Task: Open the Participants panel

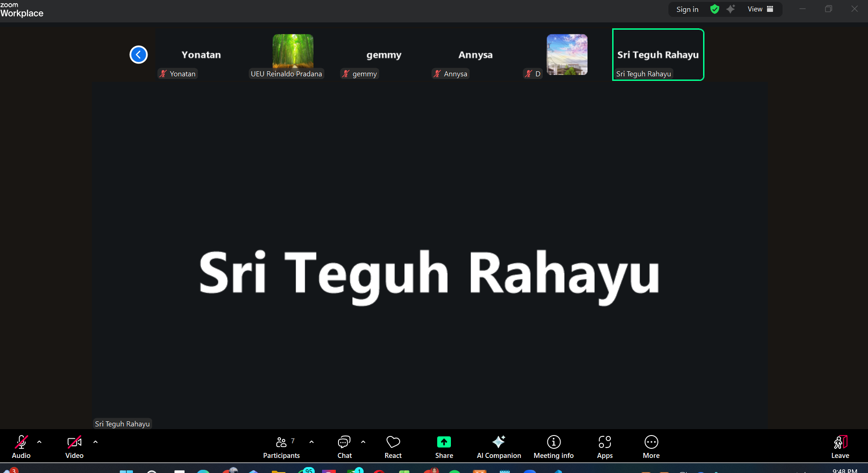Action: (x=281, y=446)
